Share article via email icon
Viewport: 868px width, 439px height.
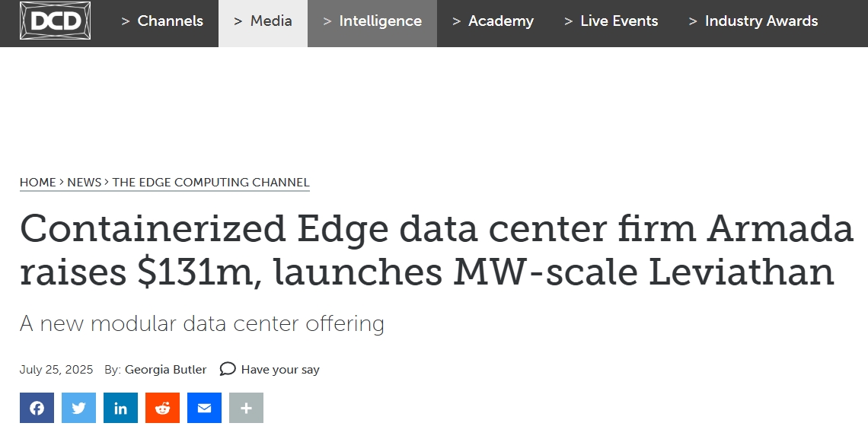click(x=204, y=408)
